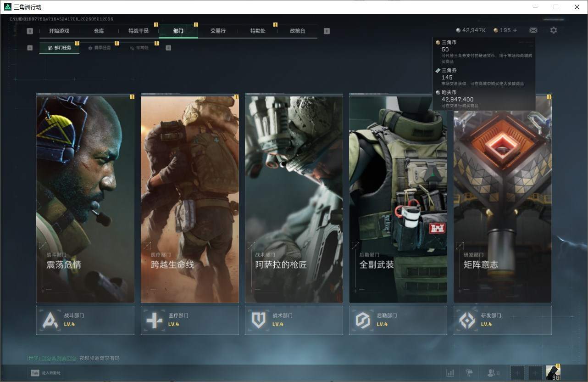Open the 医疗部门 LV.4 button
The image size is (588, 382).
pos(190,320)
